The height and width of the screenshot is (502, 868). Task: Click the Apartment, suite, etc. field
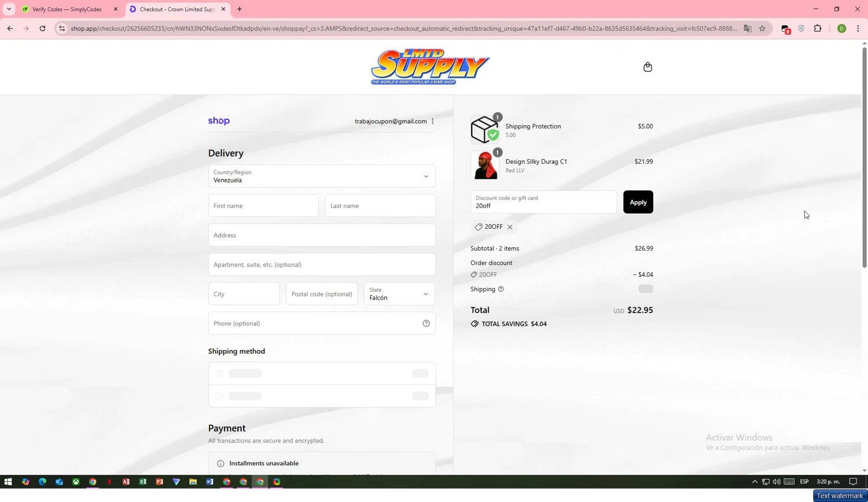coord(322,265)
